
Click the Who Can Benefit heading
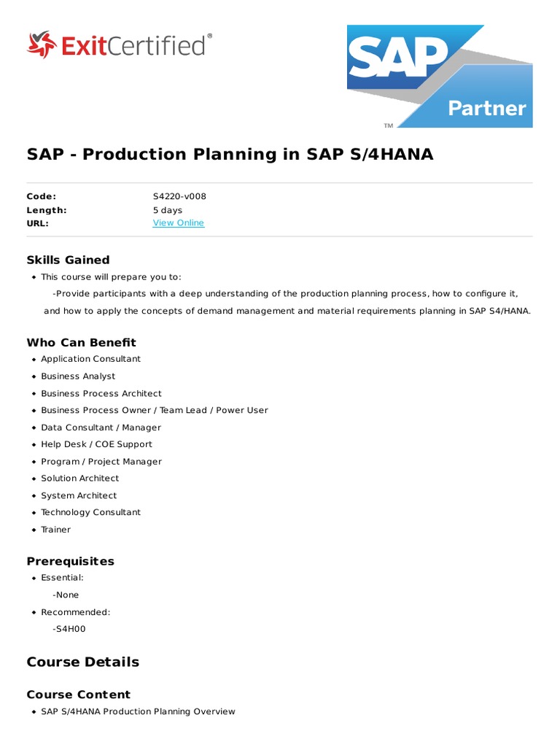pos(81,342)
